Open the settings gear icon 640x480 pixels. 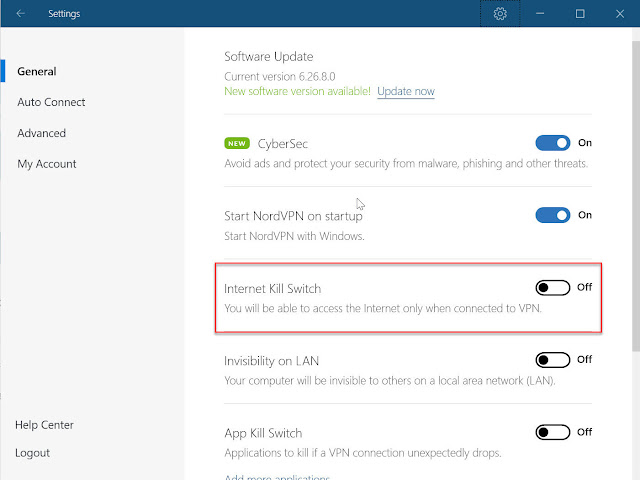click(x=500, y=13)
